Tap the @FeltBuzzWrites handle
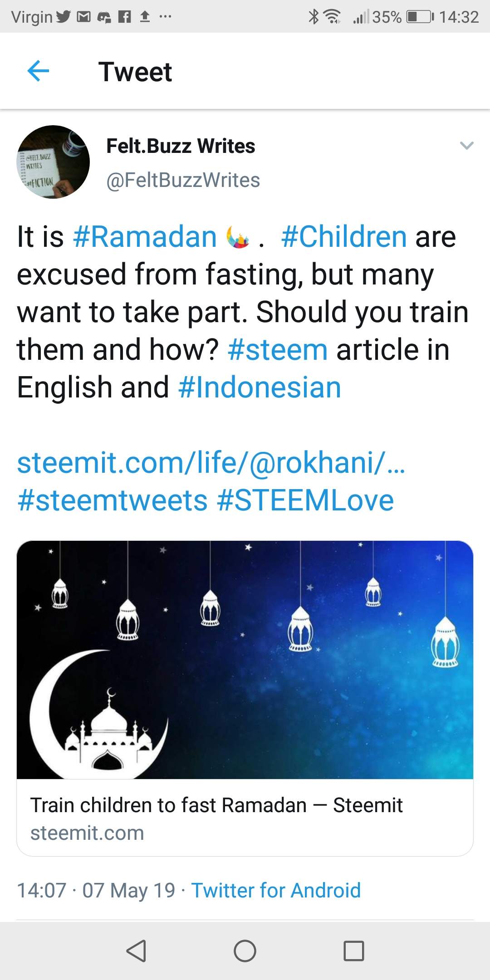The image size is (490, 980). coord(183,180)
